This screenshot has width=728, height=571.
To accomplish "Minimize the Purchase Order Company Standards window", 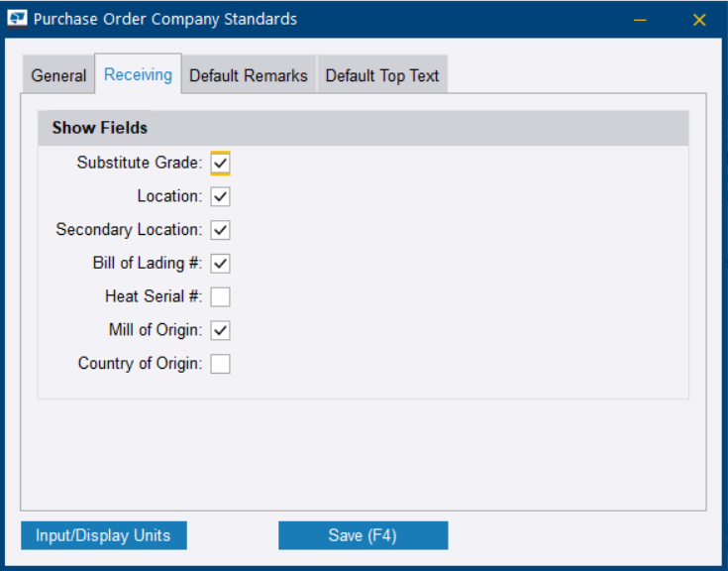I will click(643, 20).
